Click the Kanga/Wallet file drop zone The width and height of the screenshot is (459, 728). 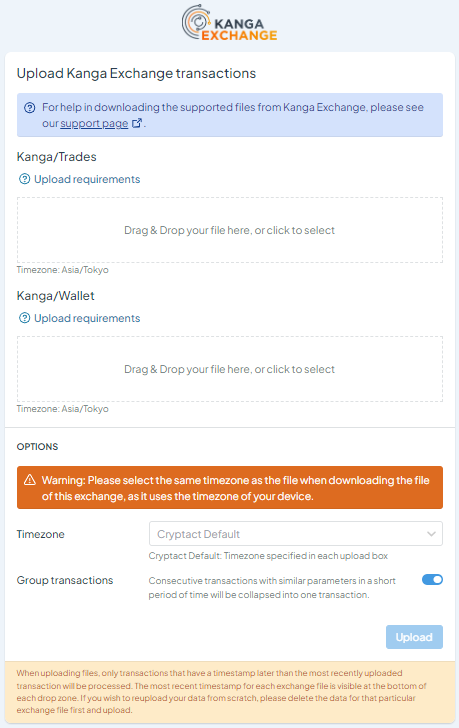(x=230, y=369)
